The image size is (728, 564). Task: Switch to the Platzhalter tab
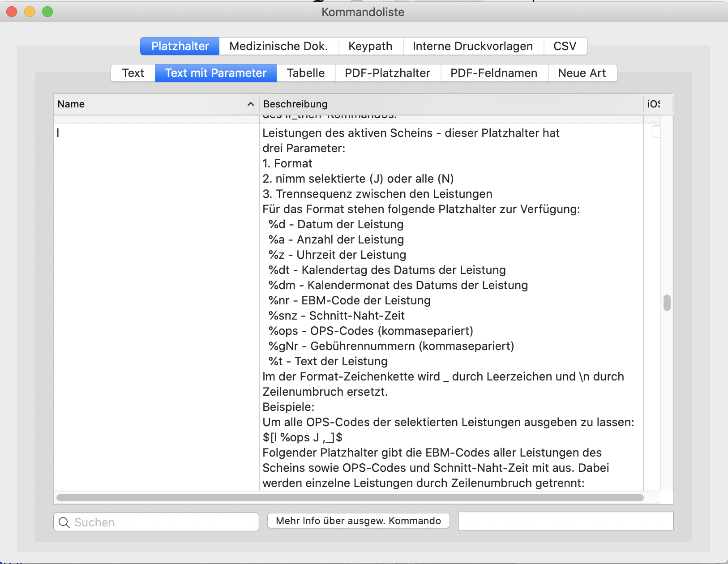(180, 46)
